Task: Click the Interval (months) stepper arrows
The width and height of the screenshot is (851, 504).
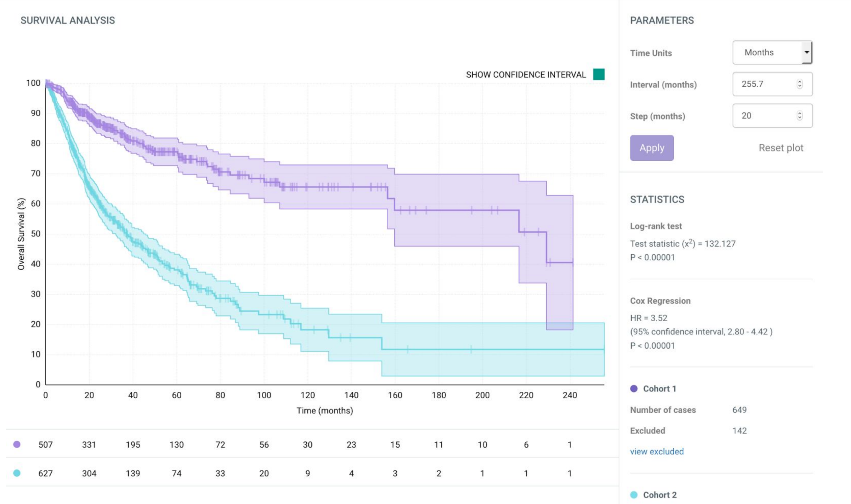Action: pyautogui.click(x=799, y=84)
